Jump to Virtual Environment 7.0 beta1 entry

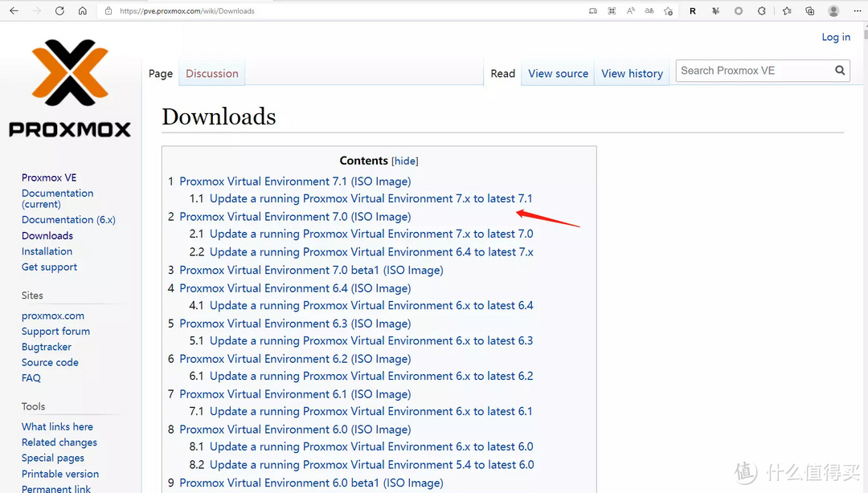tap(311, 271)
